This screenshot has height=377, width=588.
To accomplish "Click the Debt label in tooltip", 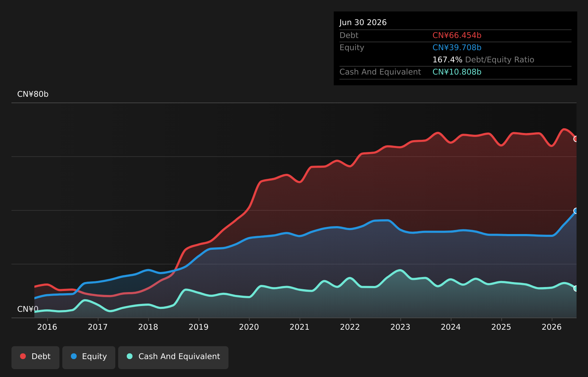I will click(x=349, y=35).
